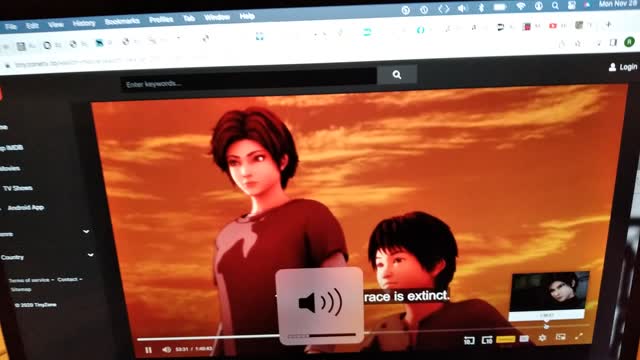This screenshot has height=360, width=640.
Task: Open the code brackets menu bar icon
Action: (x=443, y=9)
